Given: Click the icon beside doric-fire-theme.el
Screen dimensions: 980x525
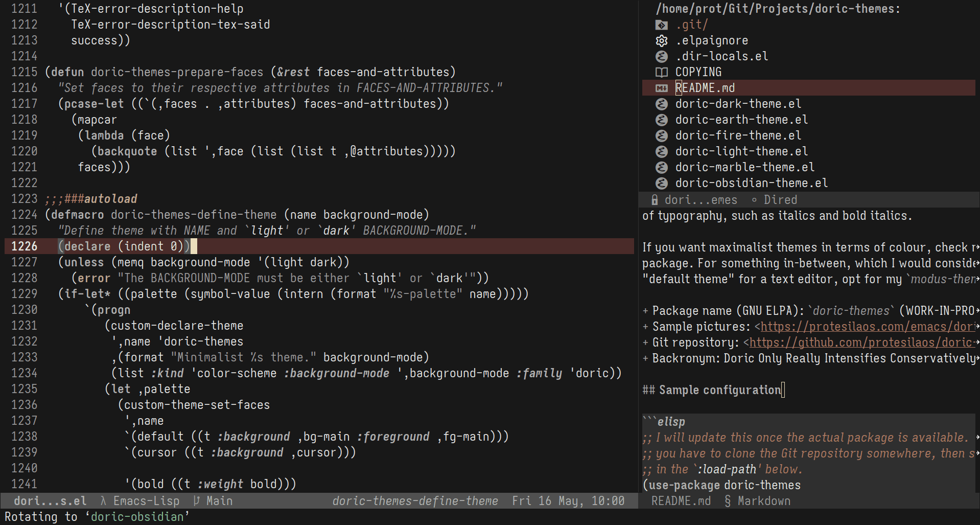Looking at the screenshot, I should click(661, 135).
